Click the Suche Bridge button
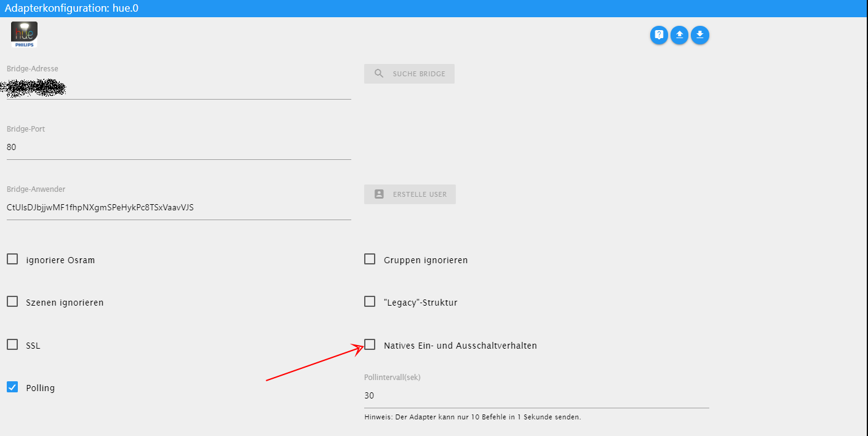 pos(409,74)
